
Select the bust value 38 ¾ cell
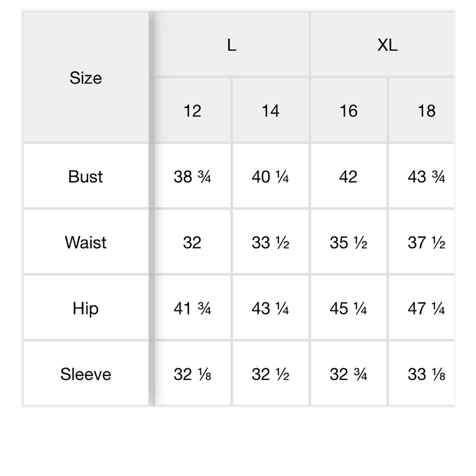click(x=192, y=177)
